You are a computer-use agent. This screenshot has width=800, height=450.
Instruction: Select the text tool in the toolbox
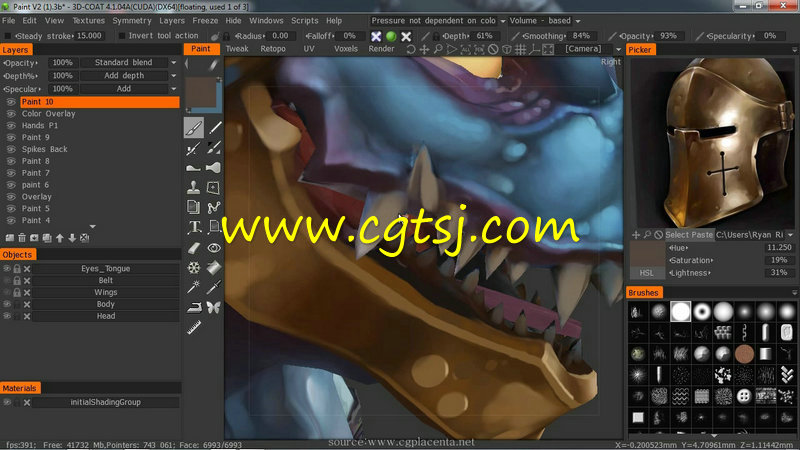[194, 227]
